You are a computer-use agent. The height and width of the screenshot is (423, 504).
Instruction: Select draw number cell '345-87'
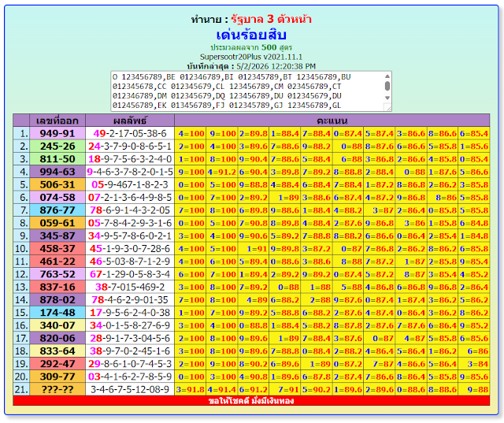(x=57, y=236)
